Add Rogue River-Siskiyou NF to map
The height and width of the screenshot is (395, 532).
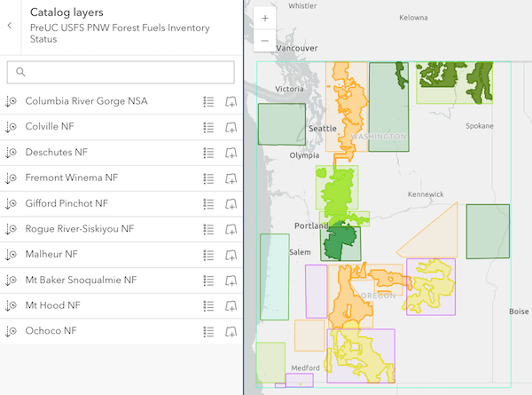click(x=231, y=229)
